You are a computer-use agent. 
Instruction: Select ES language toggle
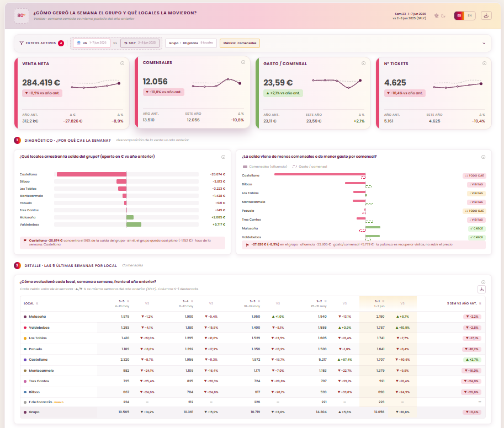pyautogui.click(x=459, y=15)
